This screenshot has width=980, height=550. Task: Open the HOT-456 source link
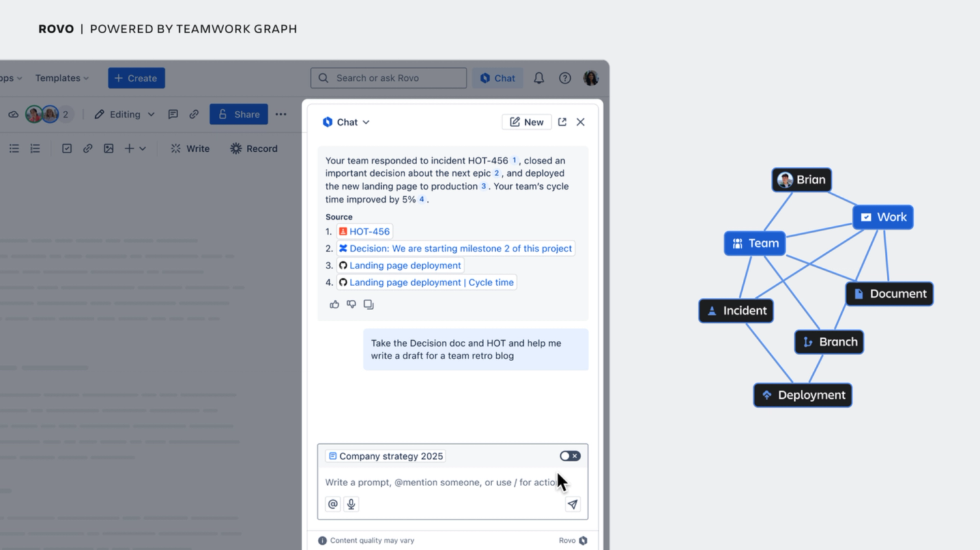[x=364, y=231]
